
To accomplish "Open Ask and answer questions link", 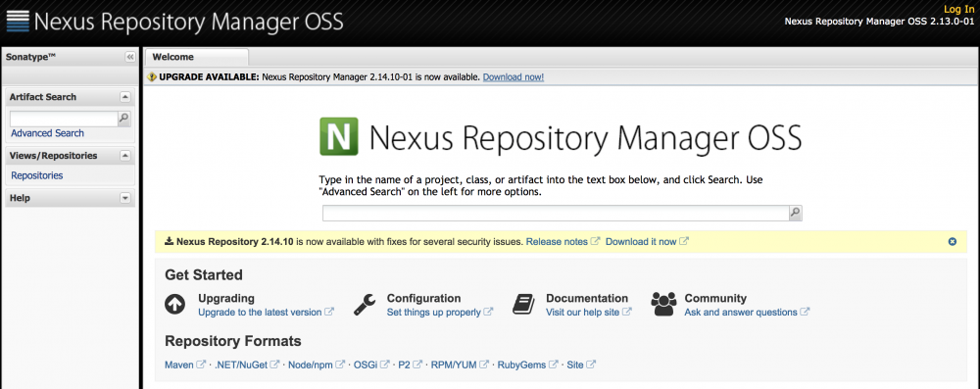I will click(741, 312).
